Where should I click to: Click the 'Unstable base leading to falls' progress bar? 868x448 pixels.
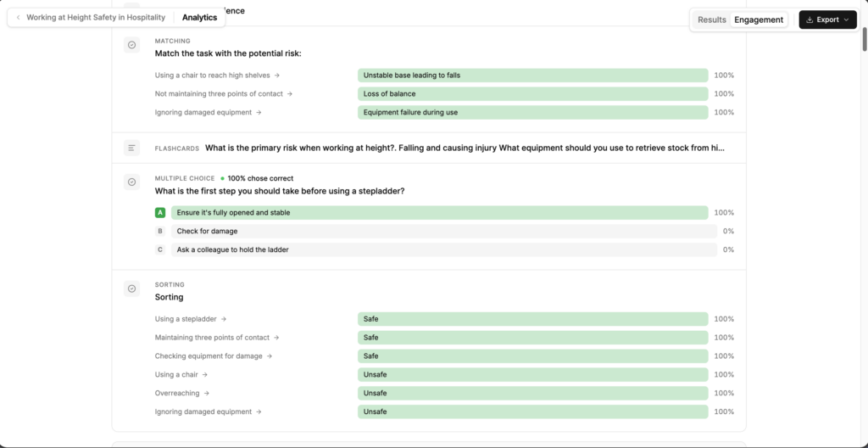[x=532, y=76]
